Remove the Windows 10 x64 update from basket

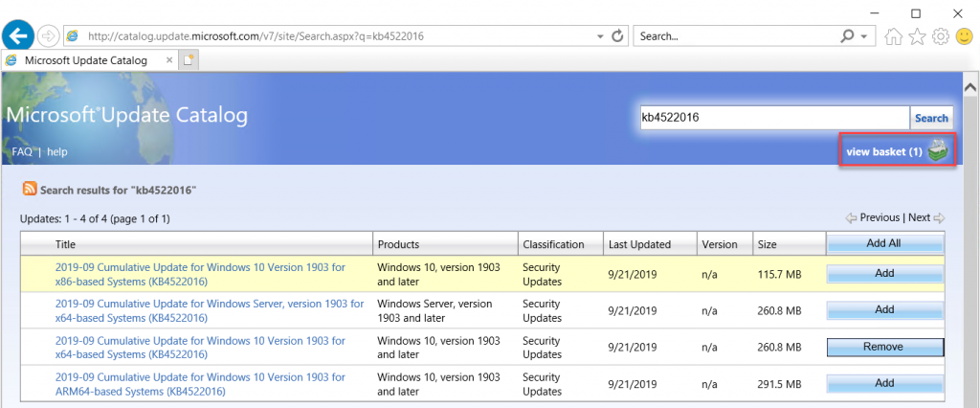point(885,347)
